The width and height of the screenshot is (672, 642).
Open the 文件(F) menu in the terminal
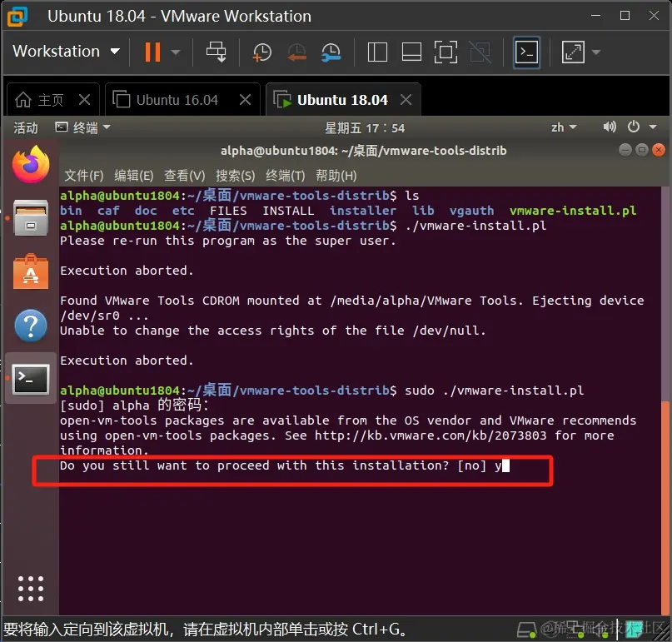[x=84, y=176]
